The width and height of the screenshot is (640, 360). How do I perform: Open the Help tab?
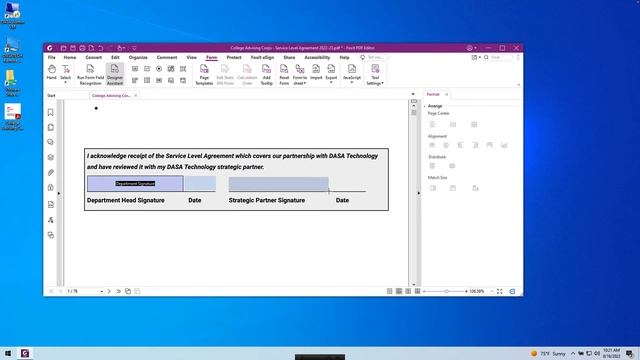(x=344, y=58)
